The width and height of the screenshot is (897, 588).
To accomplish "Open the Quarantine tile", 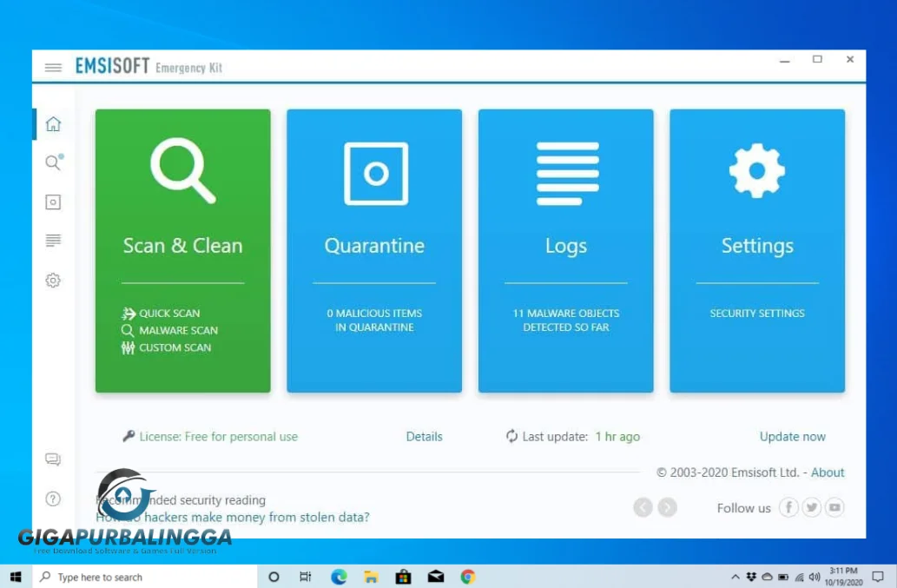I will (x=373, y=249).
